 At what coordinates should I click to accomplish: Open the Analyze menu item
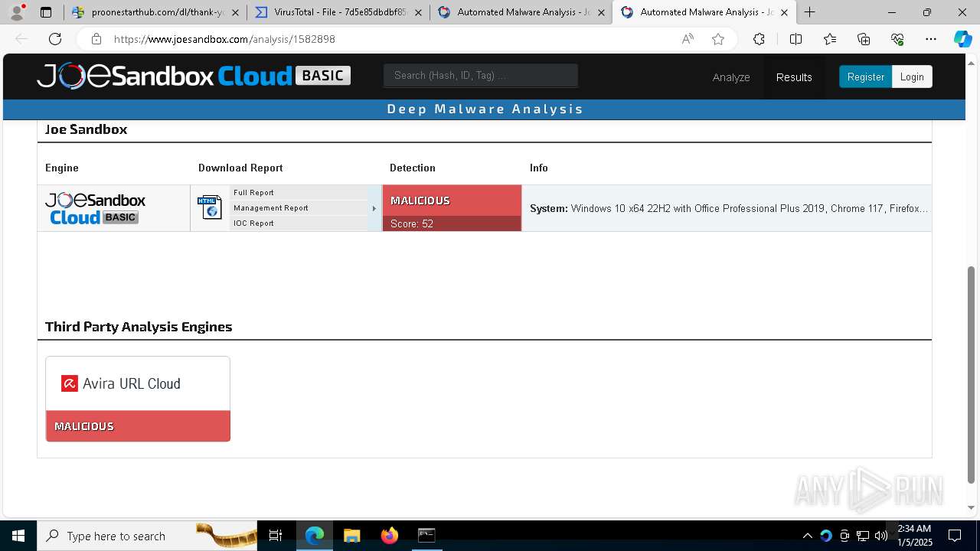click(x=731, y=77)
